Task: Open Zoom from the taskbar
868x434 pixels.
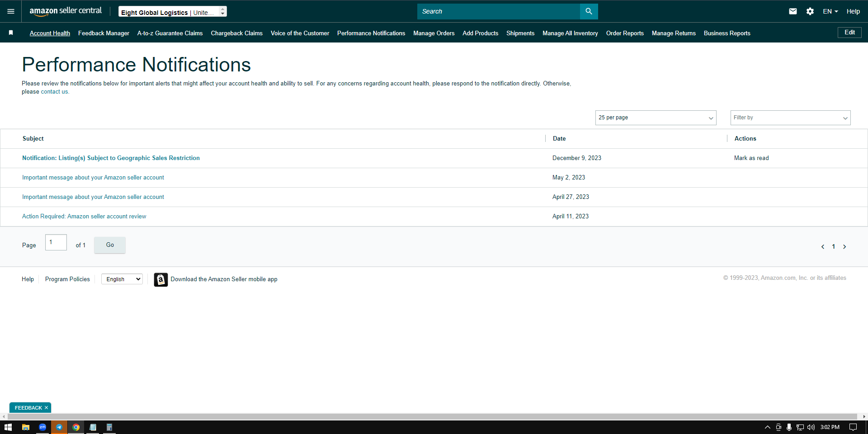Action: tap(42, 427)
